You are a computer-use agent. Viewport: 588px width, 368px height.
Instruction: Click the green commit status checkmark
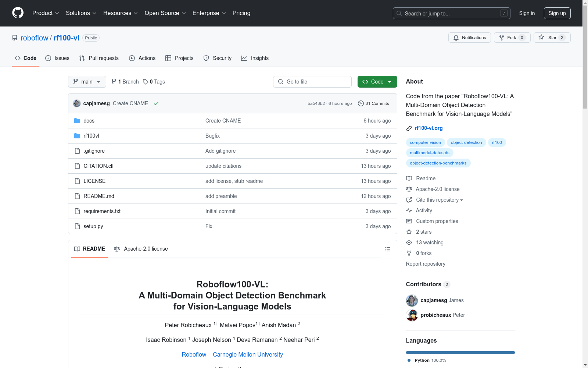[156, 103]
